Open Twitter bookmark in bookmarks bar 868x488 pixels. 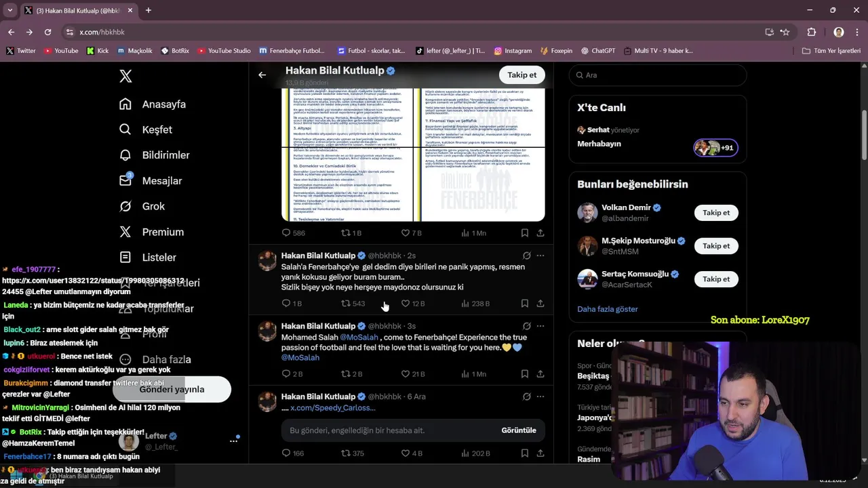(21, 51)
